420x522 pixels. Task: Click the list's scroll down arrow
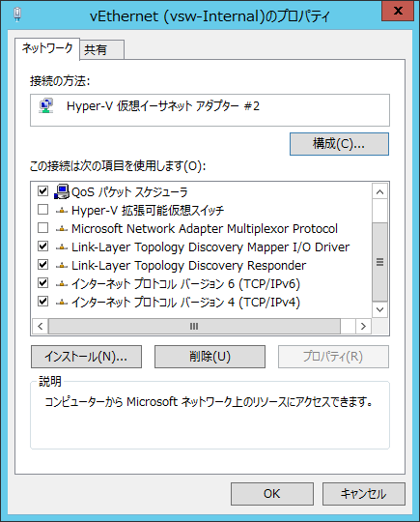[379, 309]
